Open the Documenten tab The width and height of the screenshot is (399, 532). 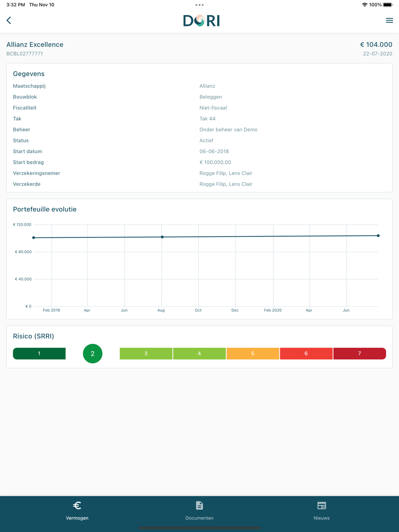[199, 511]
